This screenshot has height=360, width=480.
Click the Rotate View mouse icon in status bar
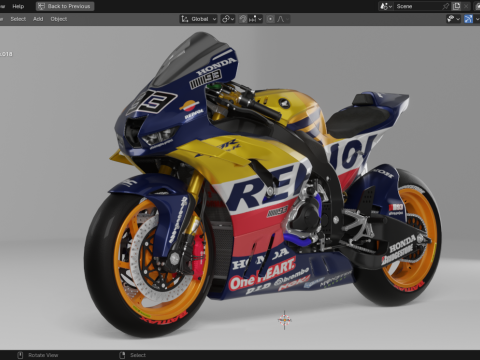(20, 355)
